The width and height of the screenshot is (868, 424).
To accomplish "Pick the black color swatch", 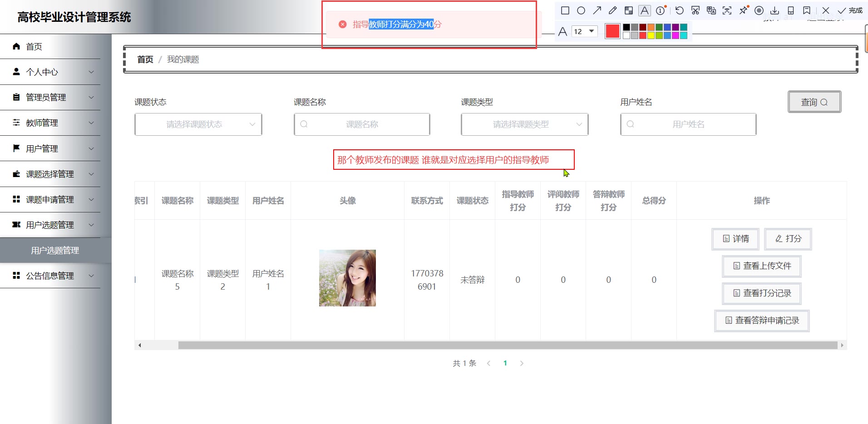I will pos(626,27).
